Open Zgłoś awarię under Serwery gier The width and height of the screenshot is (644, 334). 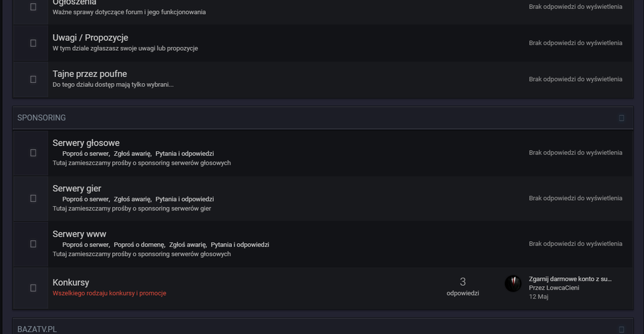pos(132,199)
